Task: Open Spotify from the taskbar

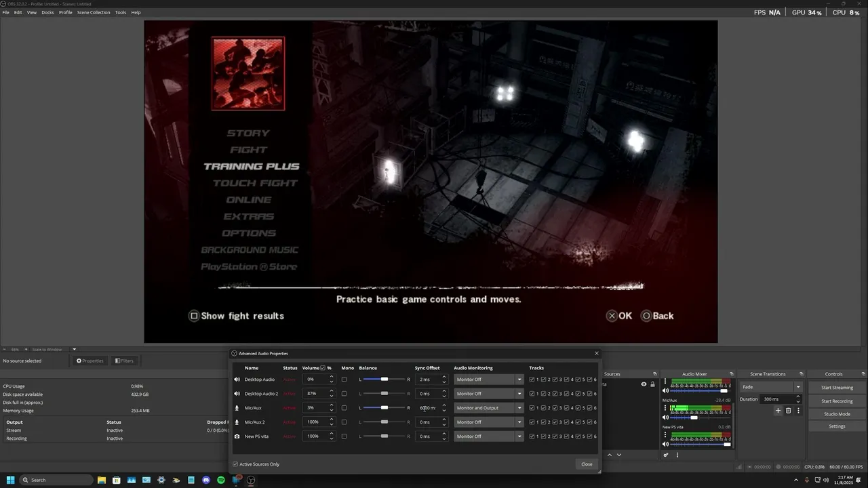Action: 221,480
